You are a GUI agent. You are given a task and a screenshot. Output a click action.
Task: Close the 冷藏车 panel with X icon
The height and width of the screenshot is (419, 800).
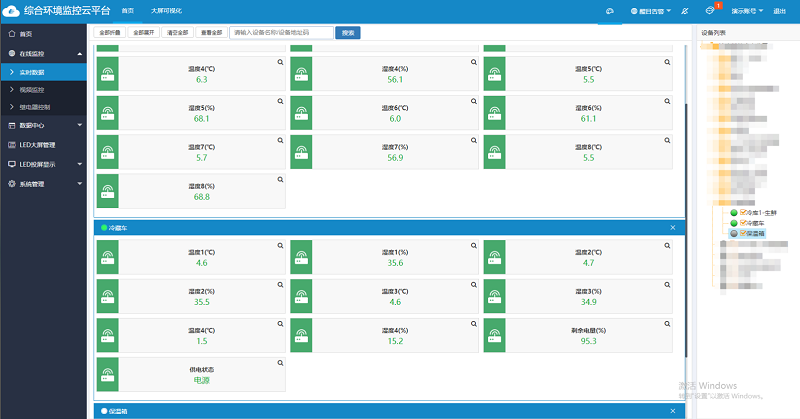(x=673, y=228)
